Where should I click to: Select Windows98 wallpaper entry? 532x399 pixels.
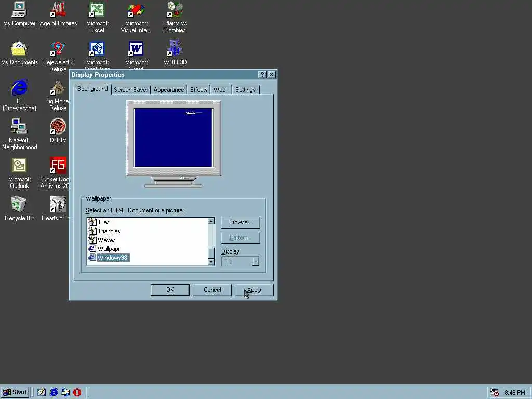(108, 258)
